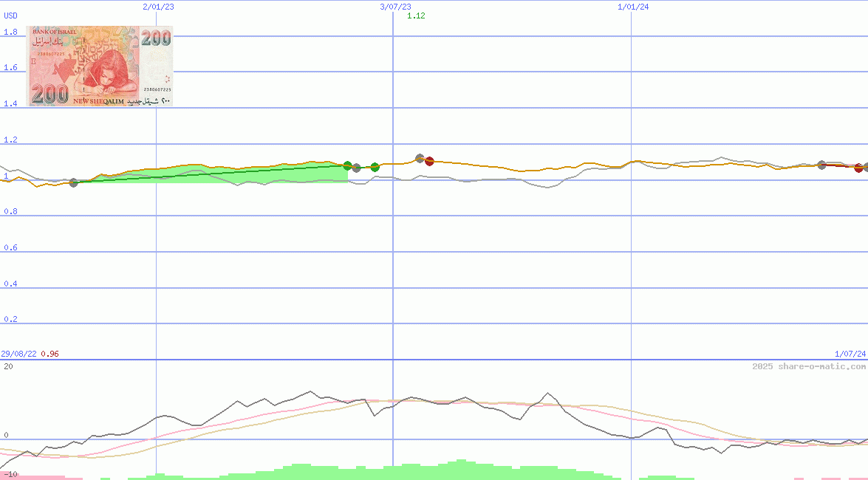Click the 1.4 axis value
The height and width of the screenshot is (480, 868).
[10, 103]
